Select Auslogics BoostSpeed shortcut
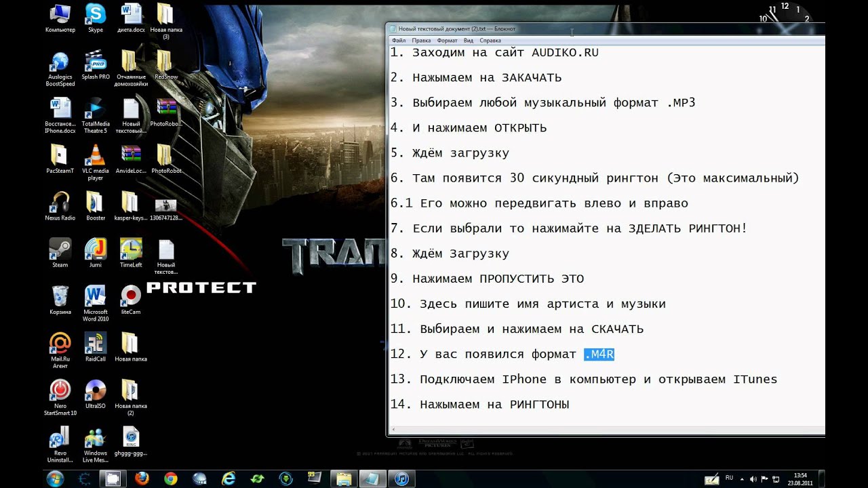The width and height of the screenshot is (868, 488). pos(60,69)
